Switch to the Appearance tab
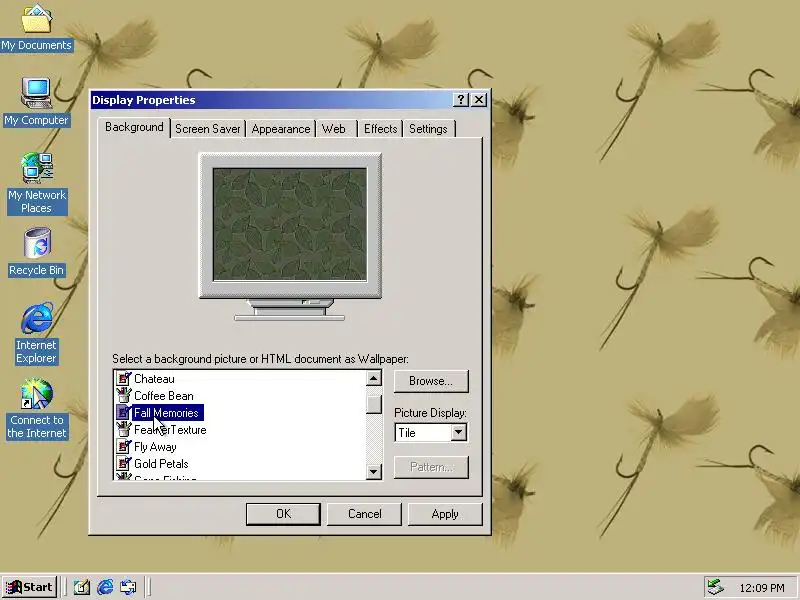 [281, 129]
